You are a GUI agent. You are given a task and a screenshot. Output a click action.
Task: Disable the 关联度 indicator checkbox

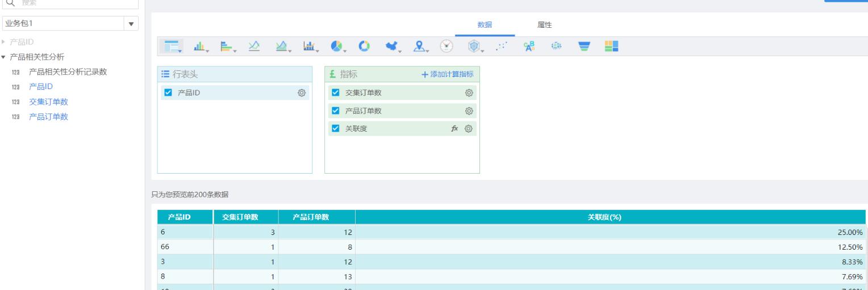[x=335, y=129]
